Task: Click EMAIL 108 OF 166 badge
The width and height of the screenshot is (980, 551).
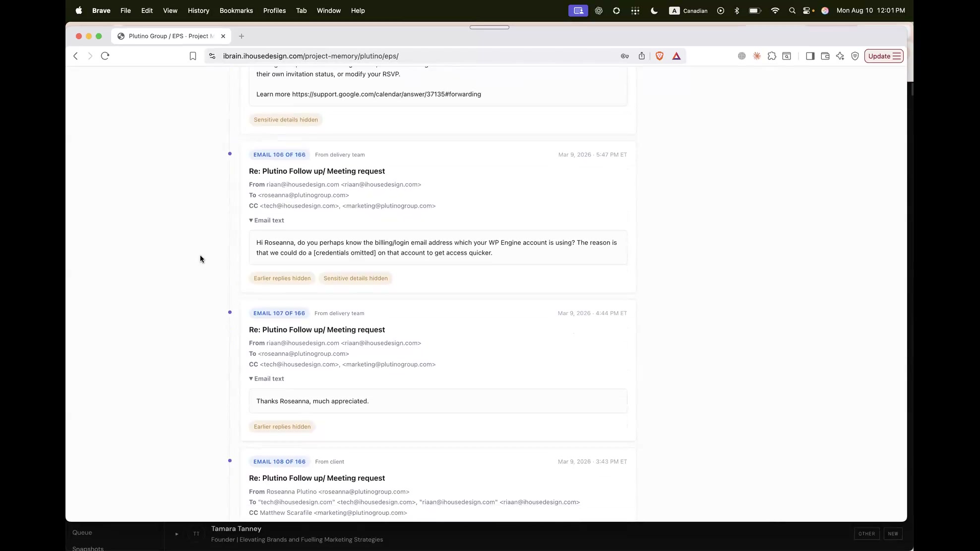Action: coord(279,462)
